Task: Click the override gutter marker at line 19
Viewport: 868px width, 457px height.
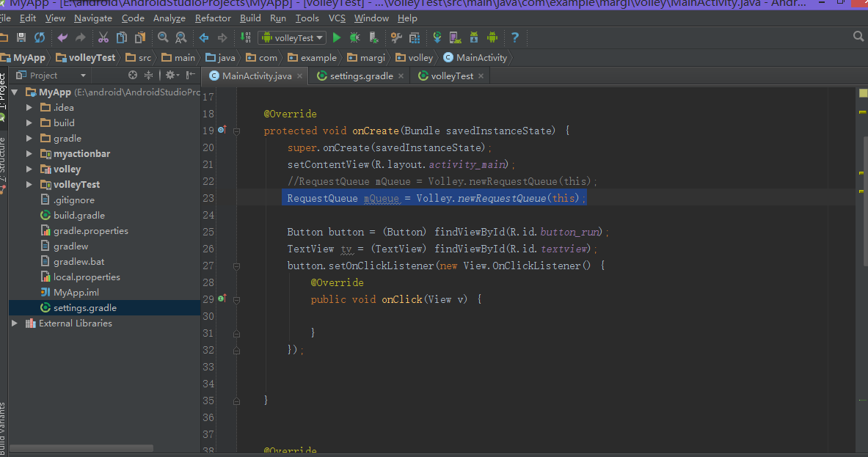Action: click(222, 130)
